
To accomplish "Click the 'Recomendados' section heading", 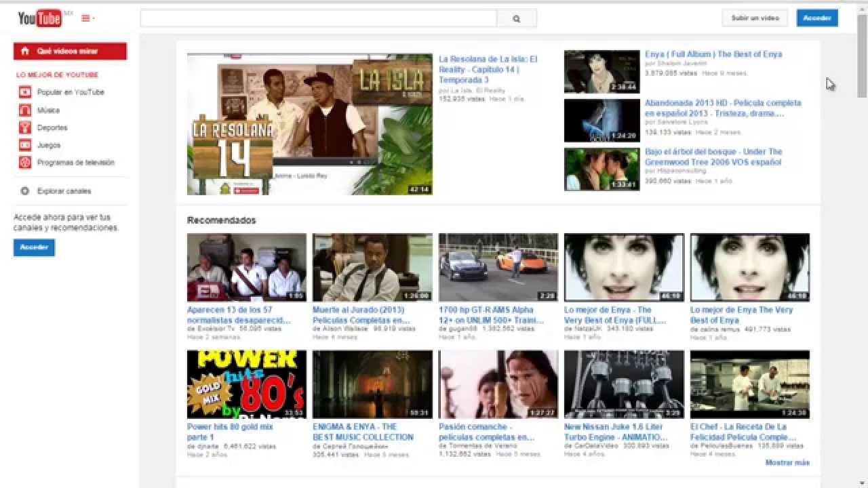I will pos(222,220).
